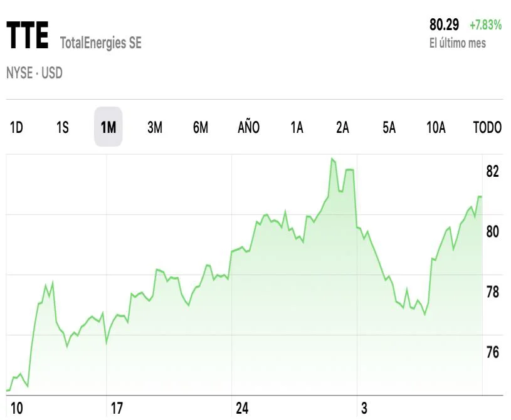
Task: Switch to the 10A range
Action: coord(436,127)
